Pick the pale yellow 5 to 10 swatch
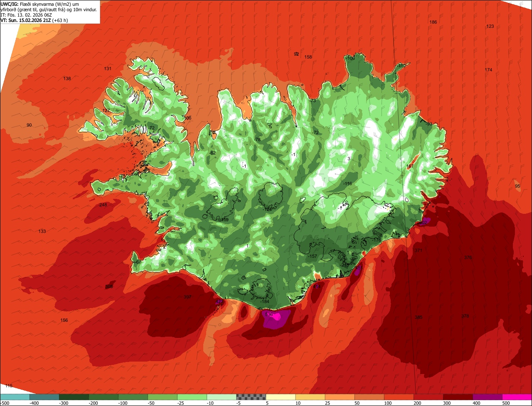The height and width of the screenshot is (406, 532). [x=281, y=397]
